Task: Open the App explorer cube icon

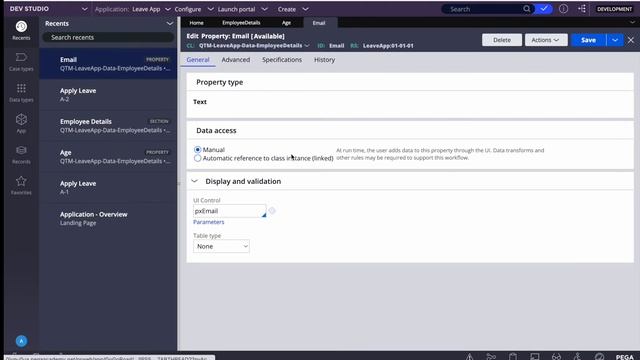Action: point(21,120)
